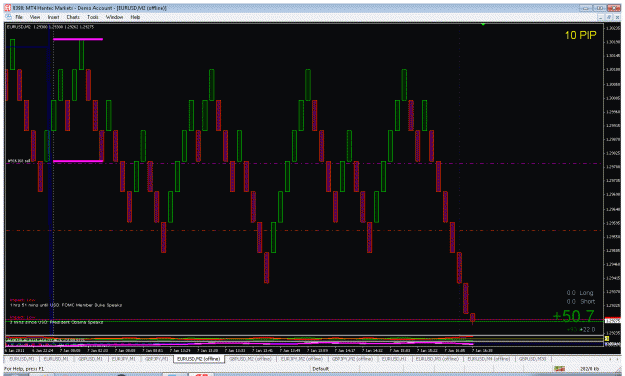Switch to the GBPUSD,M2 (offline) tab
This screenshot has height=376, width=625.
click(x=250, y=359)
